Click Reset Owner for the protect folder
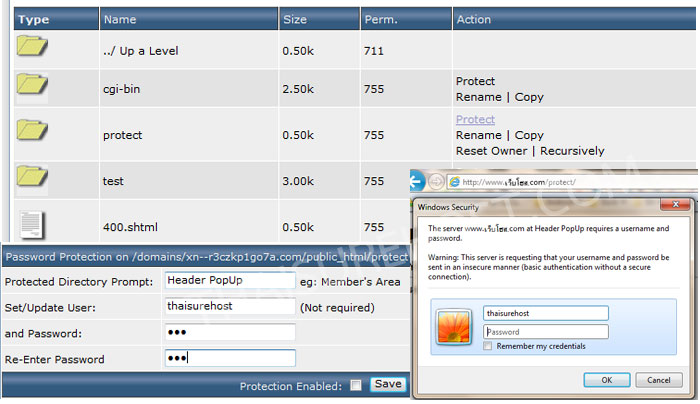 coord(491,151)
